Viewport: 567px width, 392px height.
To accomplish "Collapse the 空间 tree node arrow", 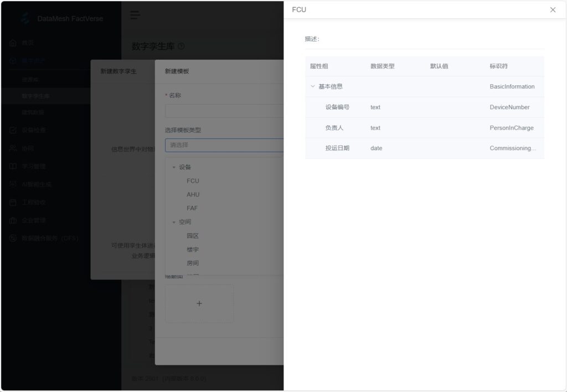I will [x=173, y=222].
